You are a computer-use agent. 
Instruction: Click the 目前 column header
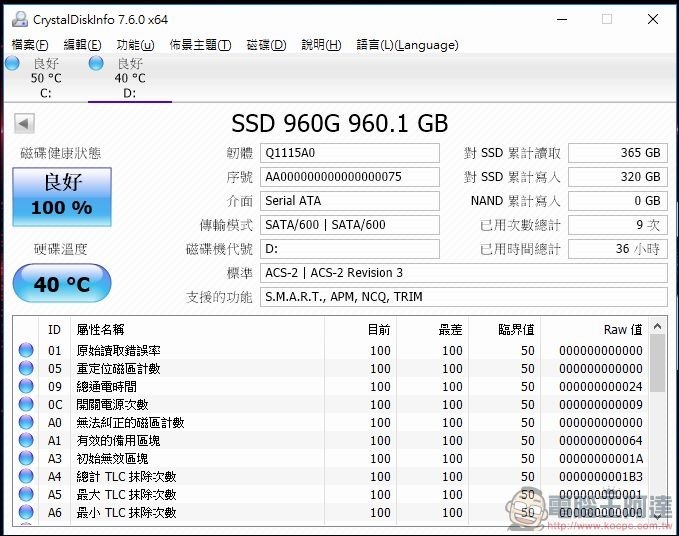tap(360, 329)
